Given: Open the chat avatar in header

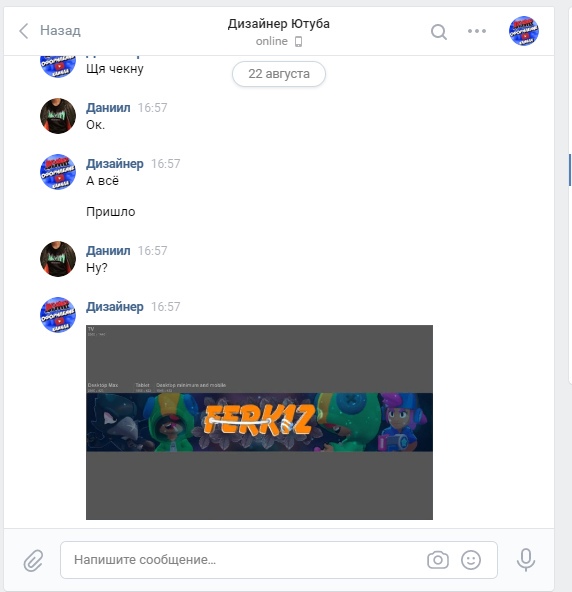Looking at the screenshot, I should [524, 31].
